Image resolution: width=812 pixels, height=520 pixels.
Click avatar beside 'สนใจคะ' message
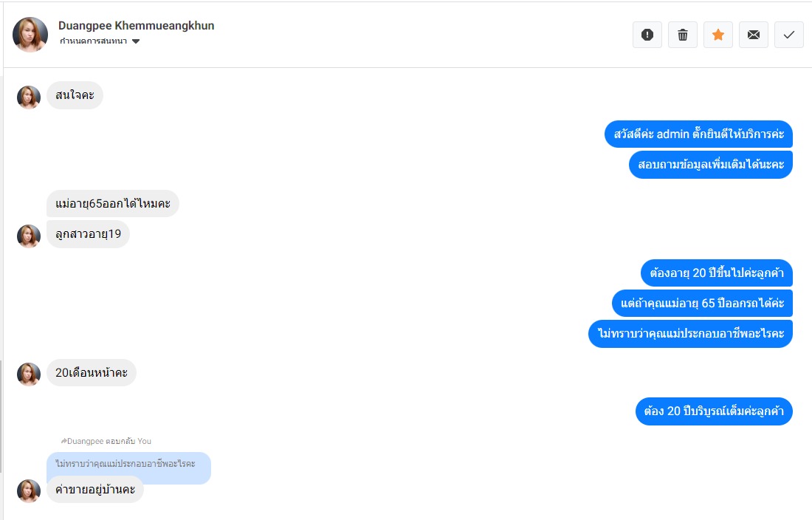point(29,97)
